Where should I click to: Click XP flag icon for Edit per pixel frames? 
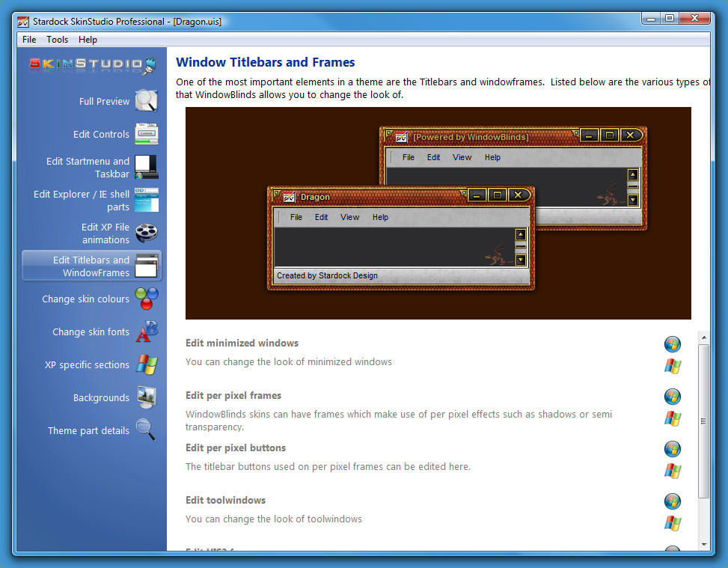click(x=673, y=418)
